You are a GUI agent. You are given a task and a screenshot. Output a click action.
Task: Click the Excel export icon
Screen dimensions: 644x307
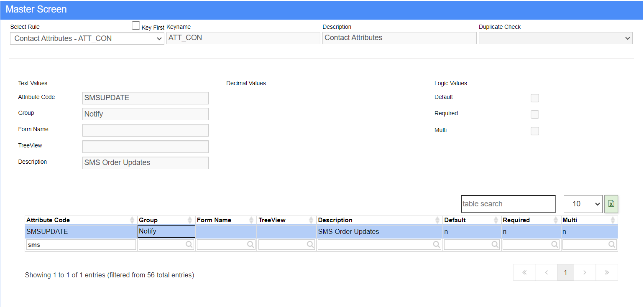click(x=611, y=204)
